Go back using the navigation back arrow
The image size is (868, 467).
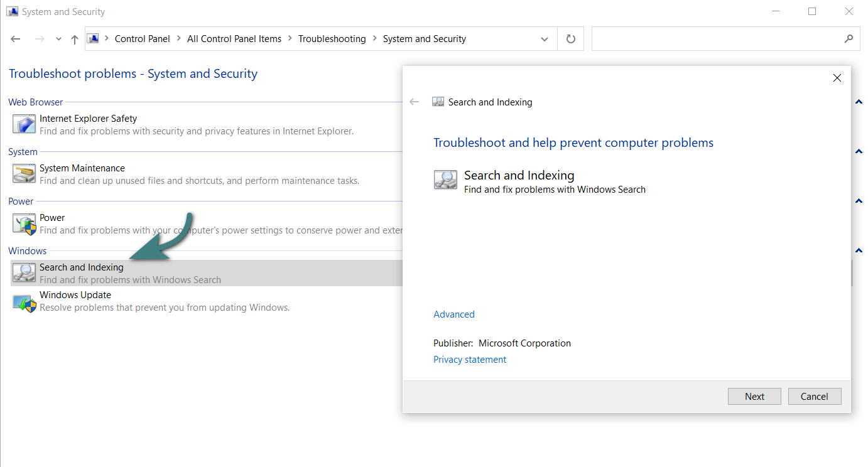tap(16, 39)
